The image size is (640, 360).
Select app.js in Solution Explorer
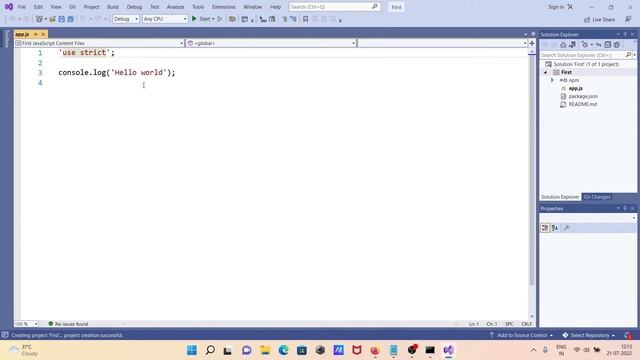[575, 88]
